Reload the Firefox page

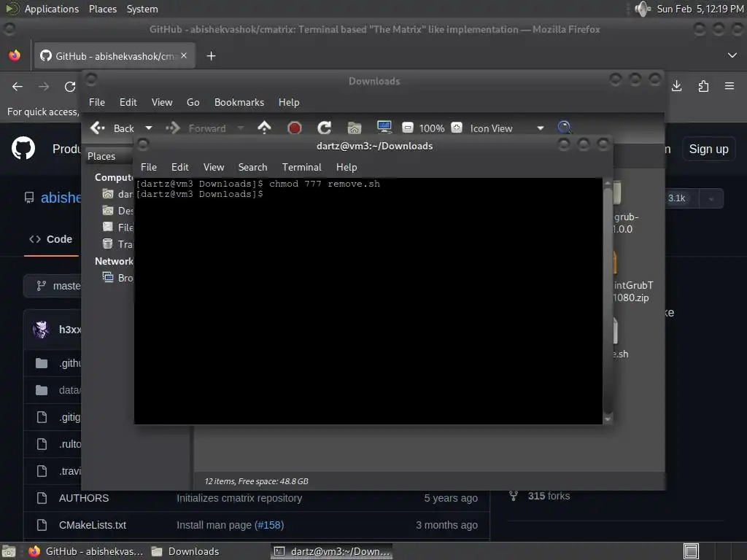coord(70,86)
